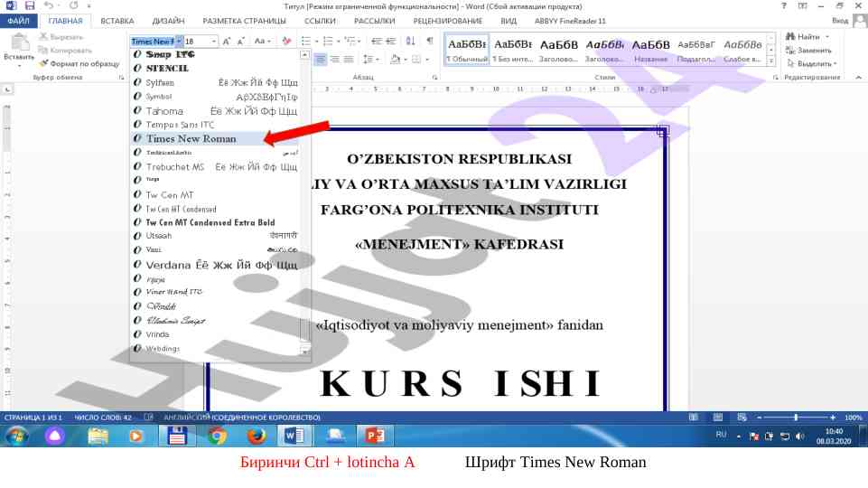Click Найти (Find) button
This screenshot has width=868, height=488.
[x=807, y=36]
